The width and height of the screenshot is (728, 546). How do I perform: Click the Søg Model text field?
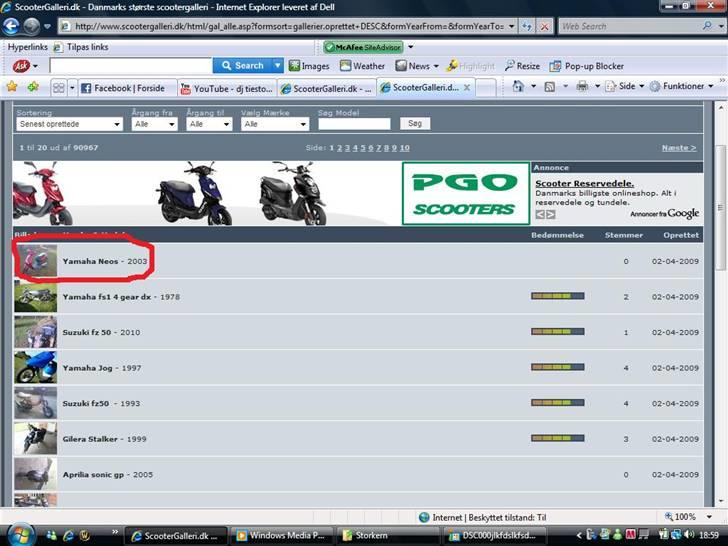[x=354, y=124]
